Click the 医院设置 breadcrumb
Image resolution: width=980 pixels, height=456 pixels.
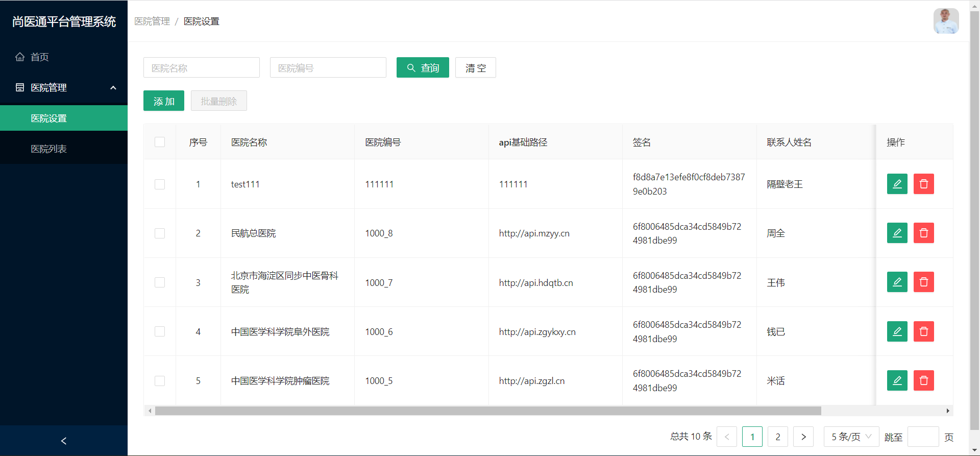tap(202, 21)
